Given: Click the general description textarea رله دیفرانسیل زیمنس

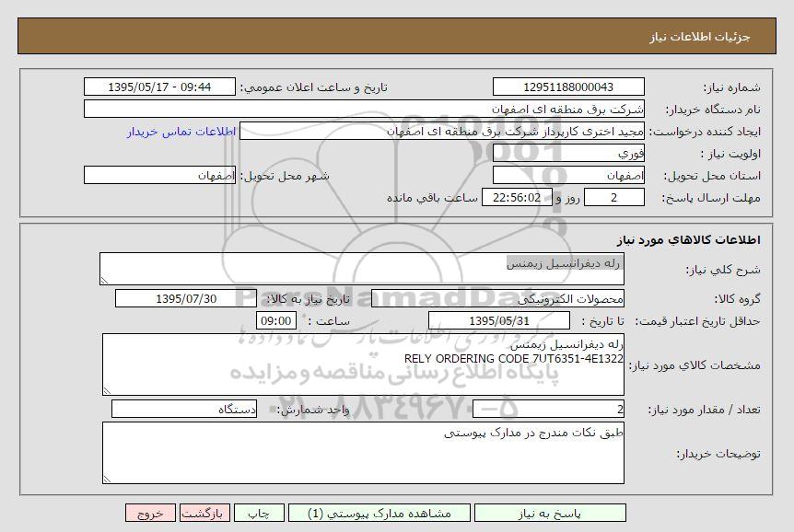Looking at the screenshot, I should pos(362,269).
